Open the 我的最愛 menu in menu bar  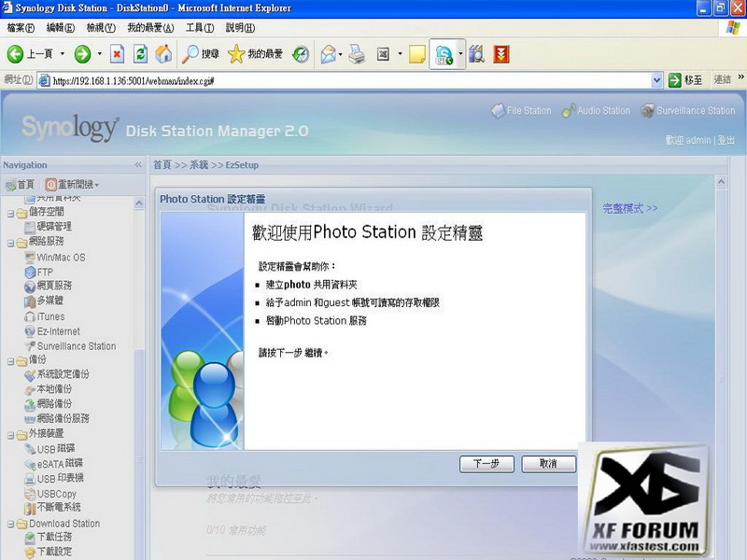pyautogui.click(x=150, y=28)
